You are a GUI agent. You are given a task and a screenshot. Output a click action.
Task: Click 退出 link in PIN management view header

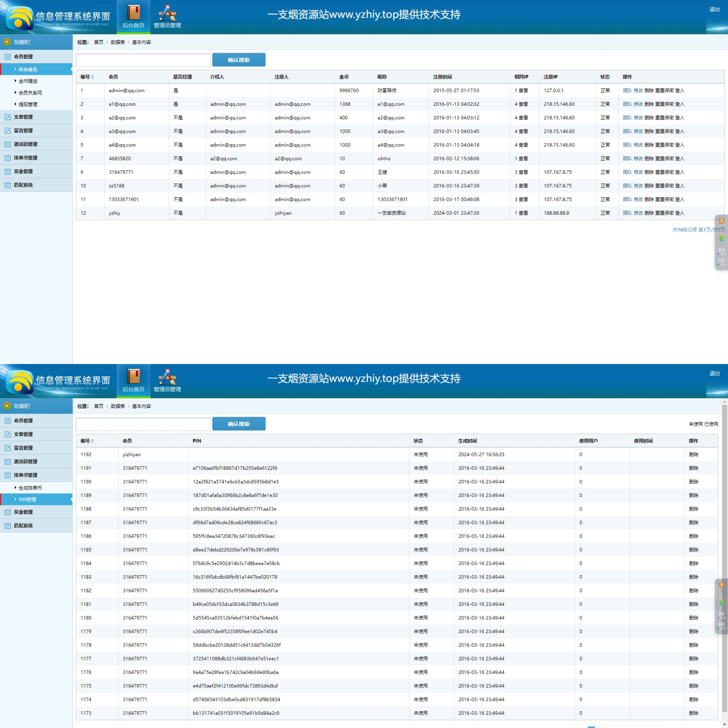[714, 373]
